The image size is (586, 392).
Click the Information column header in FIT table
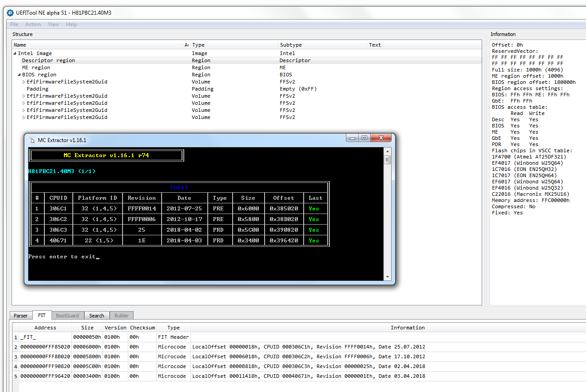[x=408, y=328]
